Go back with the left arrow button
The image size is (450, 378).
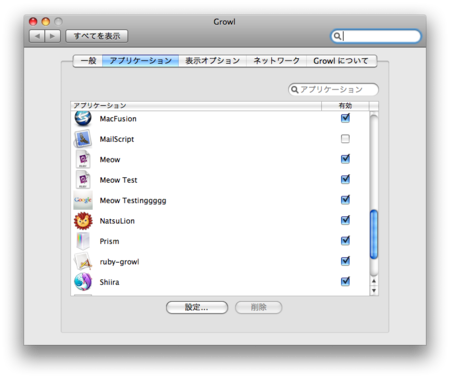tap(37, 36)
